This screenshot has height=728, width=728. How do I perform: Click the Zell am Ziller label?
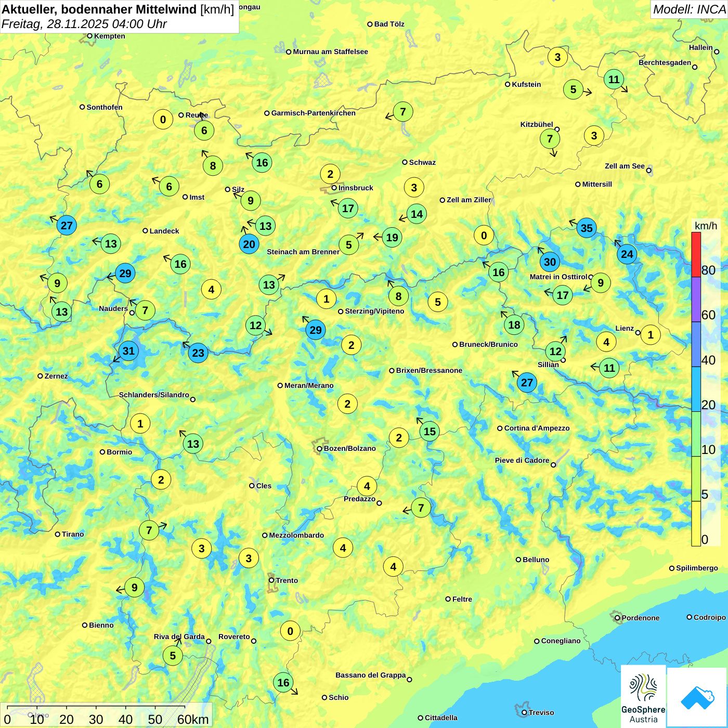469,200
